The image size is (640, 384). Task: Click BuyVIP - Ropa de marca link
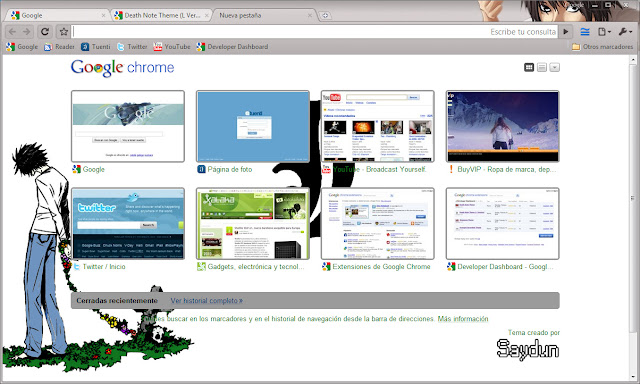507,169
